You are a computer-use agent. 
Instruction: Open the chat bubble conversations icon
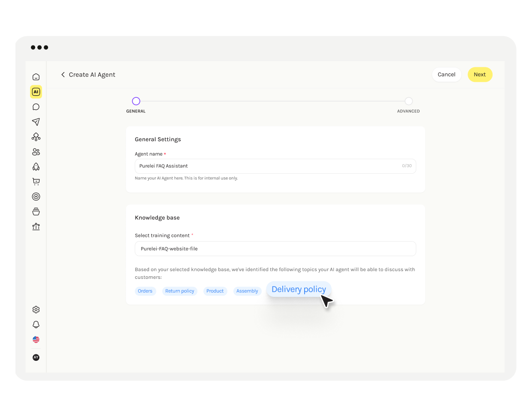(x=36, y=107)
